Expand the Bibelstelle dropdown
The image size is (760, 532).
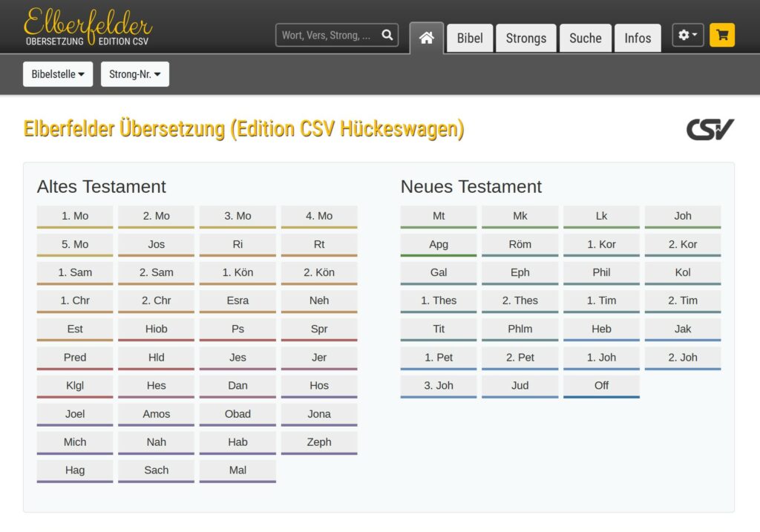pos(58,74)
